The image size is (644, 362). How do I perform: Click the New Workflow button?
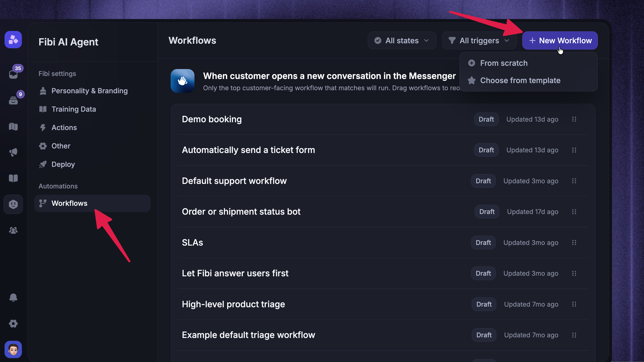(560, 40)
